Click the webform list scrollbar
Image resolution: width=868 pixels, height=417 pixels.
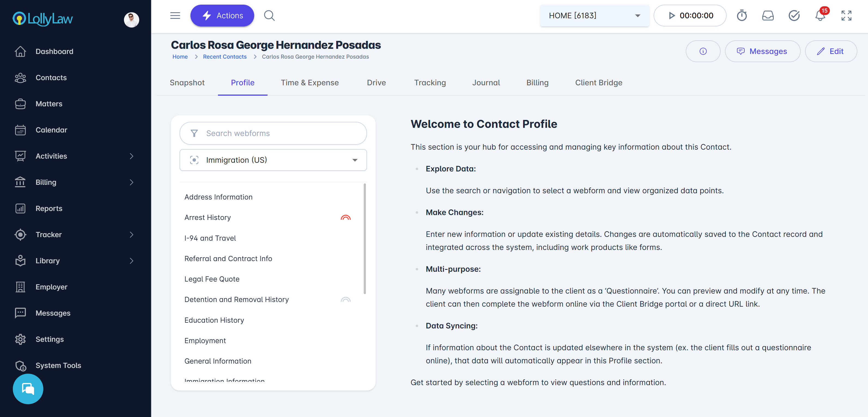point(365,239)
